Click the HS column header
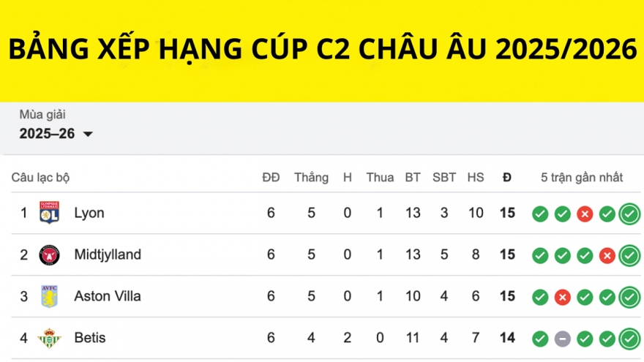Screen dimensions: 644x362 tap(476, 178)
